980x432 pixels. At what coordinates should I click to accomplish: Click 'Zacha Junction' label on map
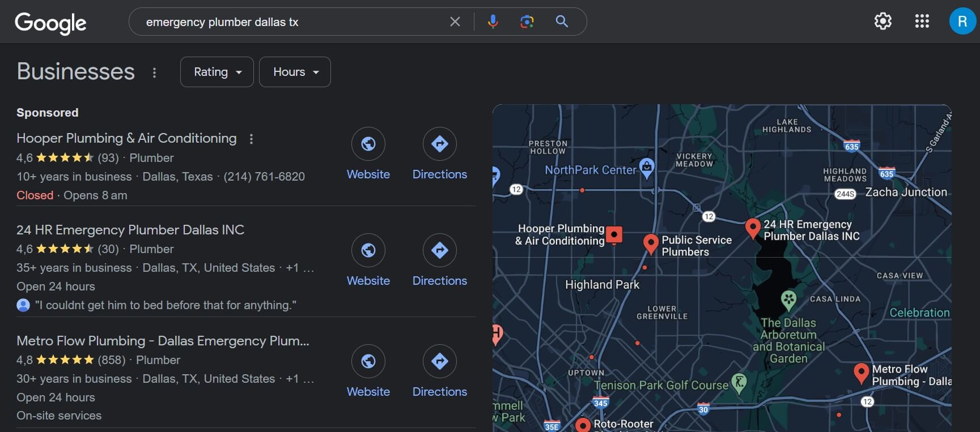[906, 192]
